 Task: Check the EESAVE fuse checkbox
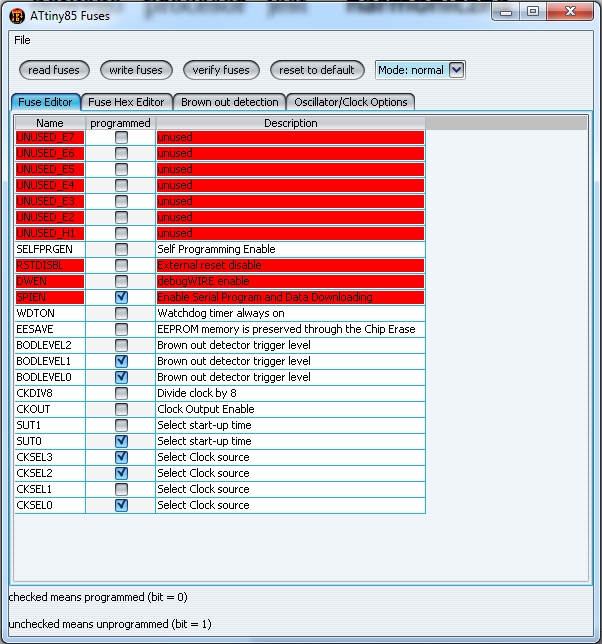(x=121, y=329)
